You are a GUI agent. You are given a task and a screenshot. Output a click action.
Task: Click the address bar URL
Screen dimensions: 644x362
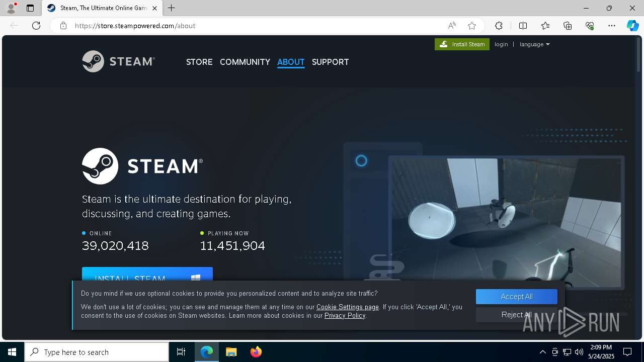pos(135,26)
